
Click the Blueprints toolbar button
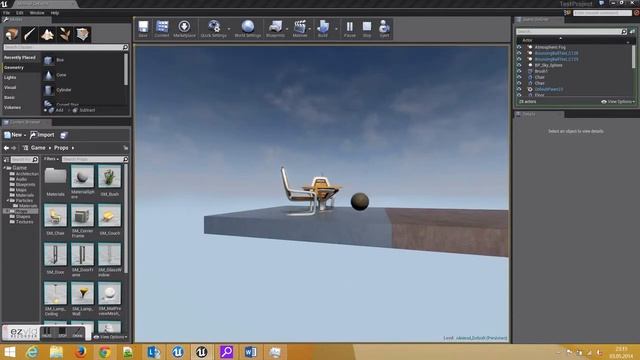click(x=276, y=29)
